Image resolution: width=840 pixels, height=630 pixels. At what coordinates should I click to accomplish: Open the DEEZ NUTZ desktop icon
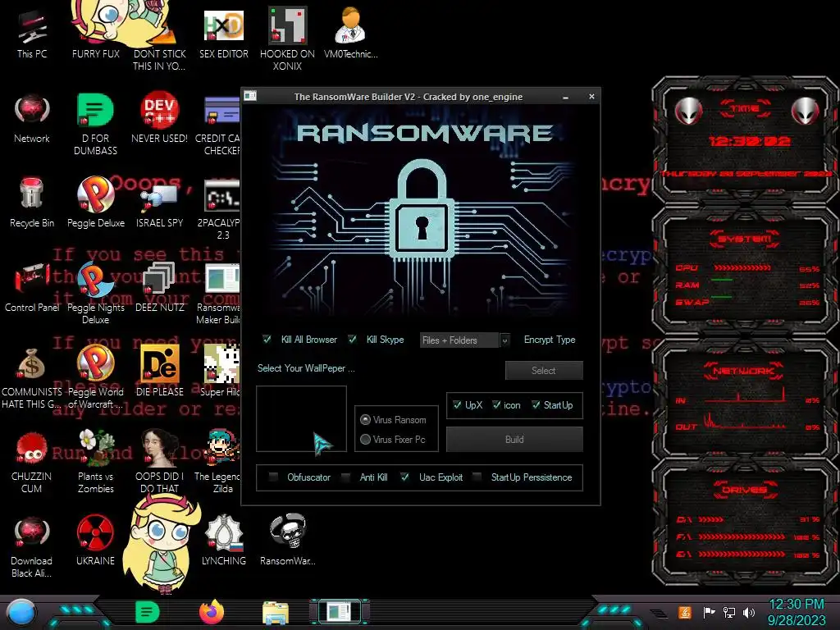159,288
